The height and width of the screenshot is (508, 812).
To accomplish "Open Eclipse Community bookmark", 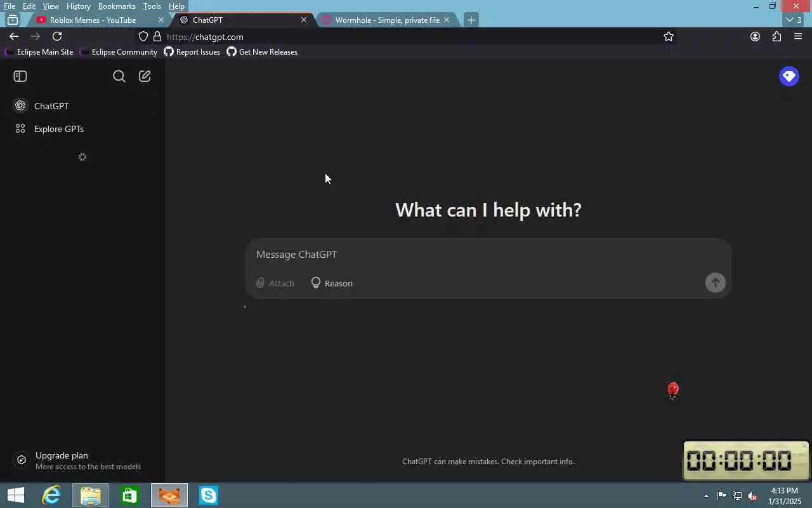I will (119, 52).
